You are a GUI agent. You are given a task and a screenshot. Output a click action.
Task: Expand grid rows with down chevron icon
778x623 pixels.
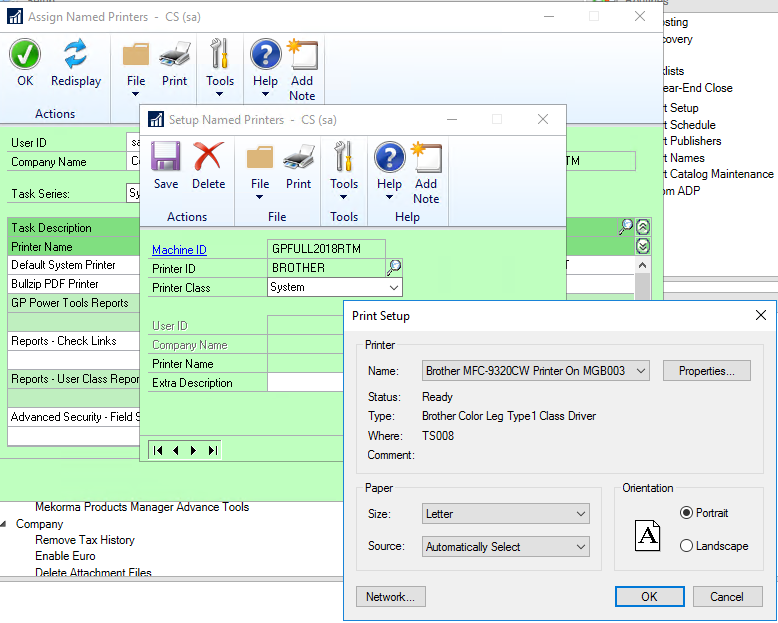[643, 246]
